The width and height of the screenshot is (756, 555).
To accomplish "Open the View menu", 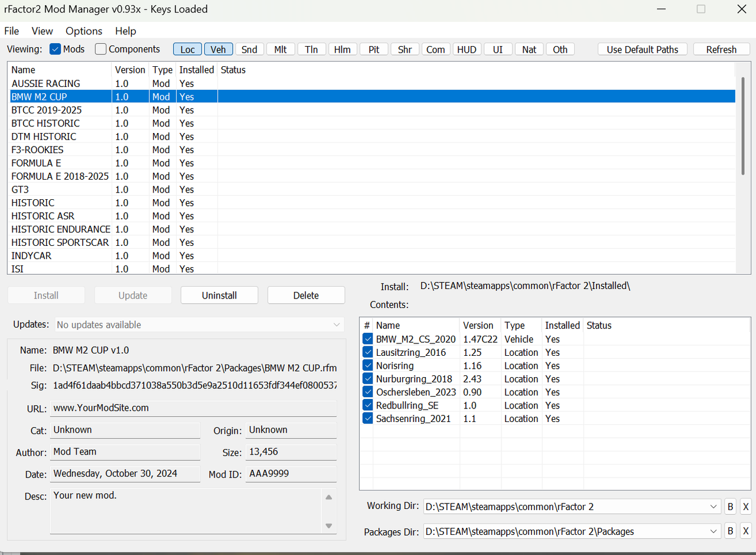I will click(42, 31).
